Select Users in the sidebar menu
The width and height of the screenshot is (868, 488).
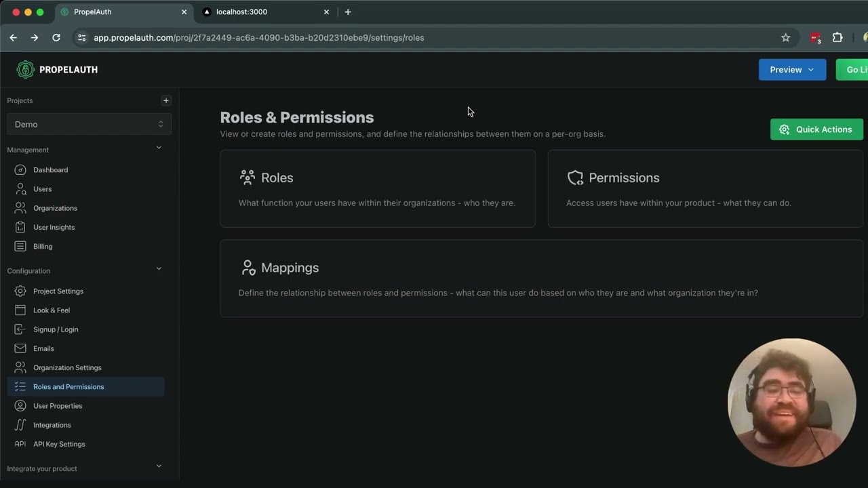point(85,189)
